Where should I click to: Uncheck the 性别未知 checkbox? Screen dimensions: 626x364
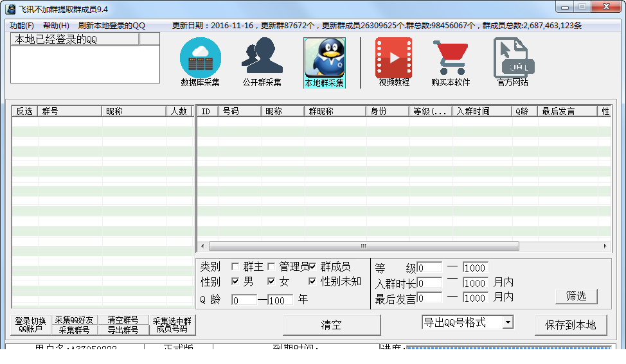point(312,281)
